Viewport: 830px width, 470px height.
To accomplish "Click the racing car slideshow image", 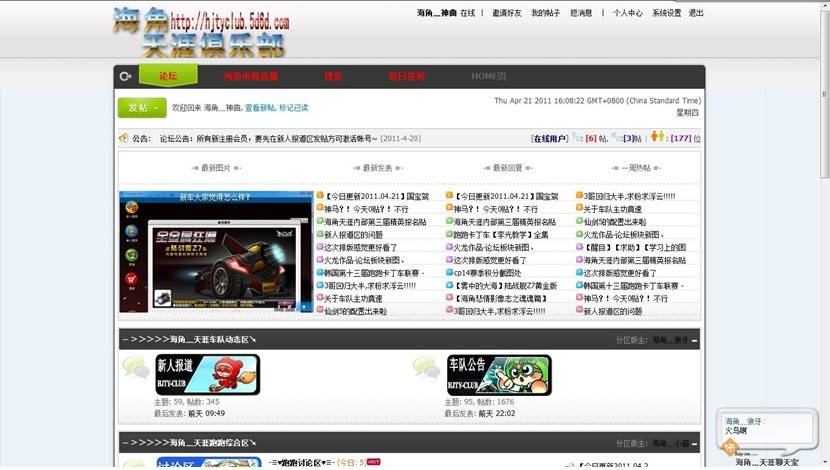I will 216,251.
